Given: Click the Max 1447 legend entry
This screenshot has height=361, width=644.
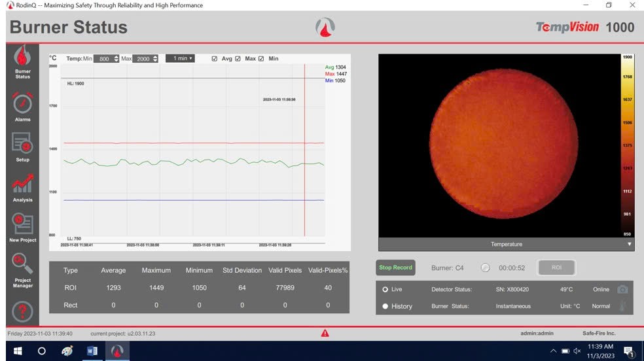Looking at the screenshot, I should 336,74.
